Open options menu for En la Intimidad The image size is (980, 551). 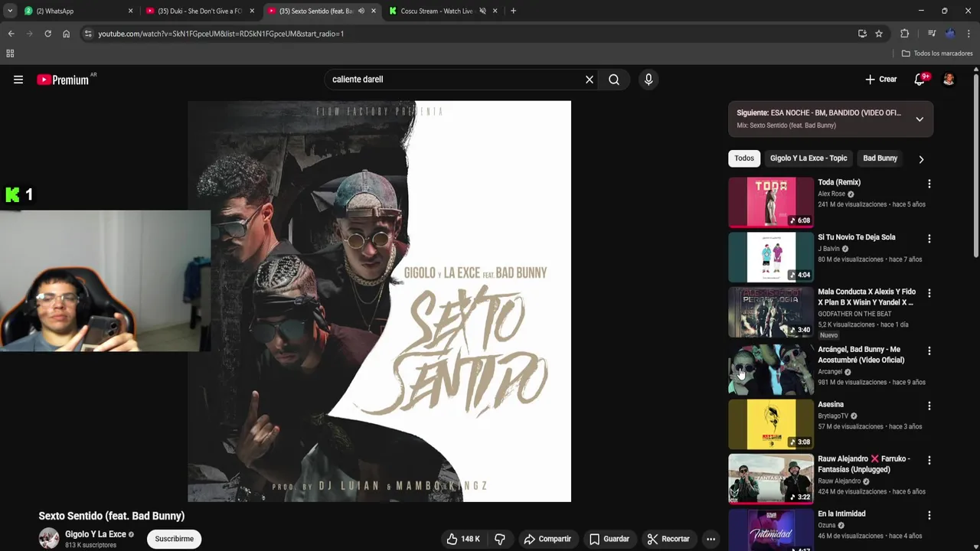[x=929, y=515]
